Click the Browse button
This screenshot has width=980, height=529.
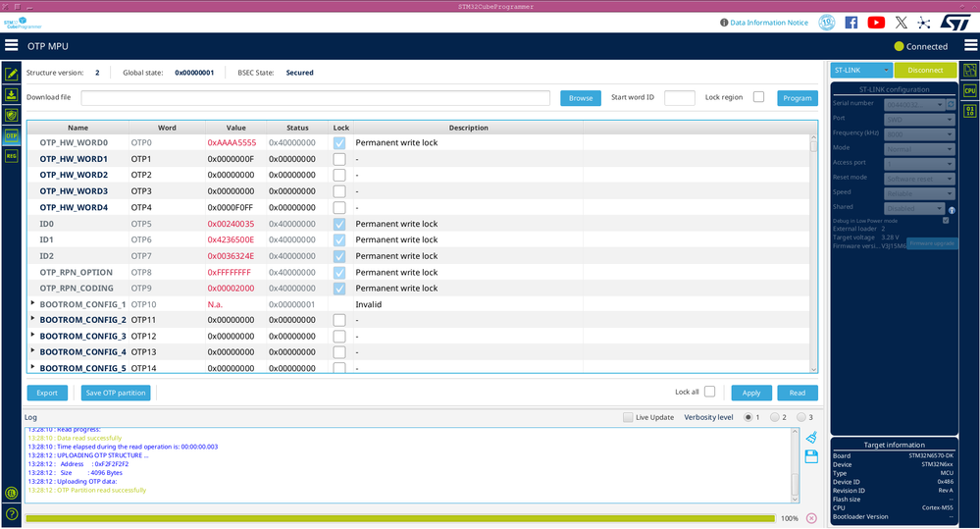tap(581, 98)
